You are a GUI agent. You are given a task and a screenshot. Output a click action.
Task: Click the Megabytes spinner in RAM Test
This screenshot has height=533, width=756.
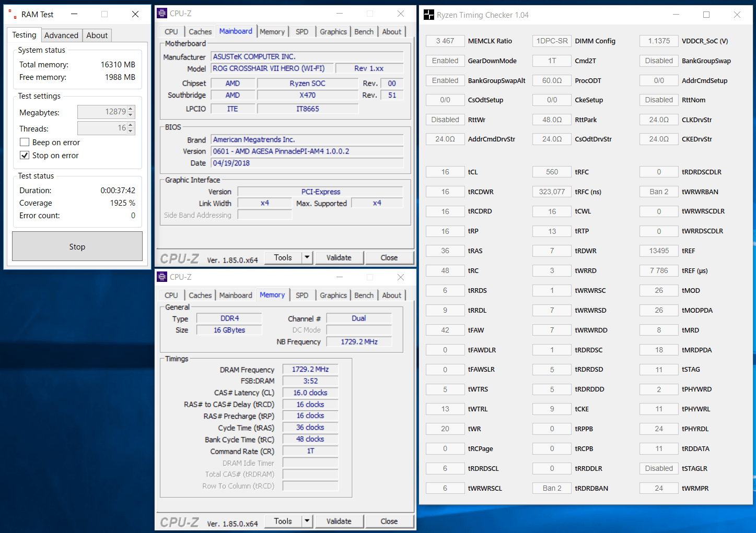click(131, 112)
